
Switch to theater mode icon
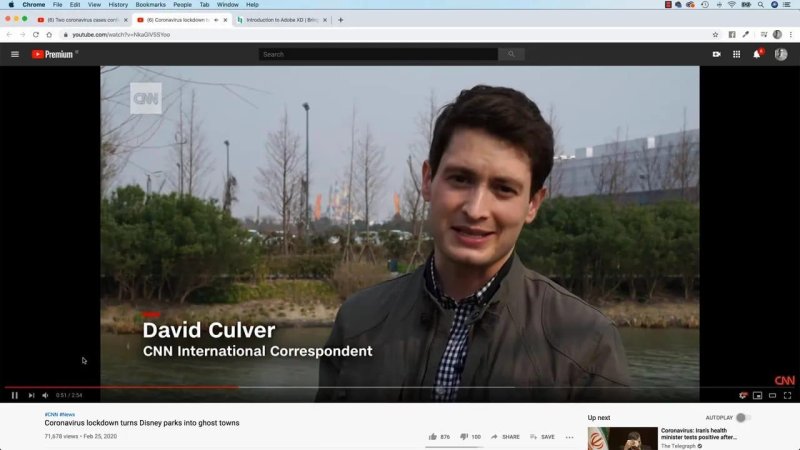[x=772, y=395]
